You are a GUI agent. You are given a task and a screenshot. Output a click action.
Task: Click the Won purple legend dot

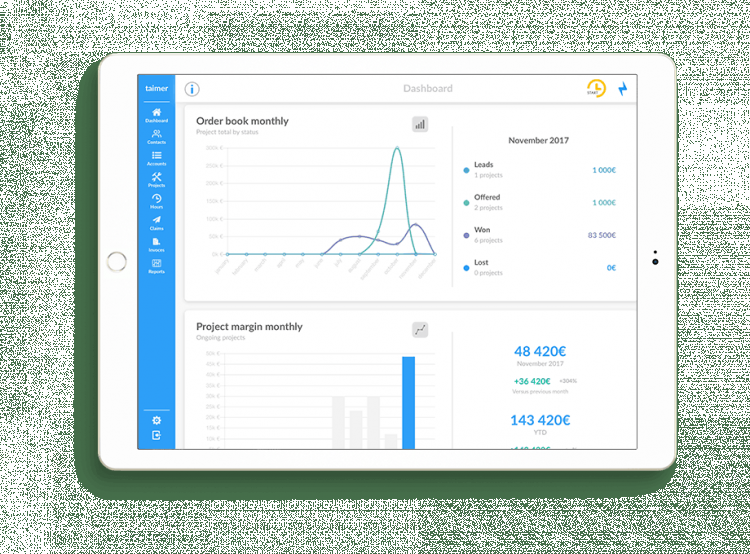point(466,235)
